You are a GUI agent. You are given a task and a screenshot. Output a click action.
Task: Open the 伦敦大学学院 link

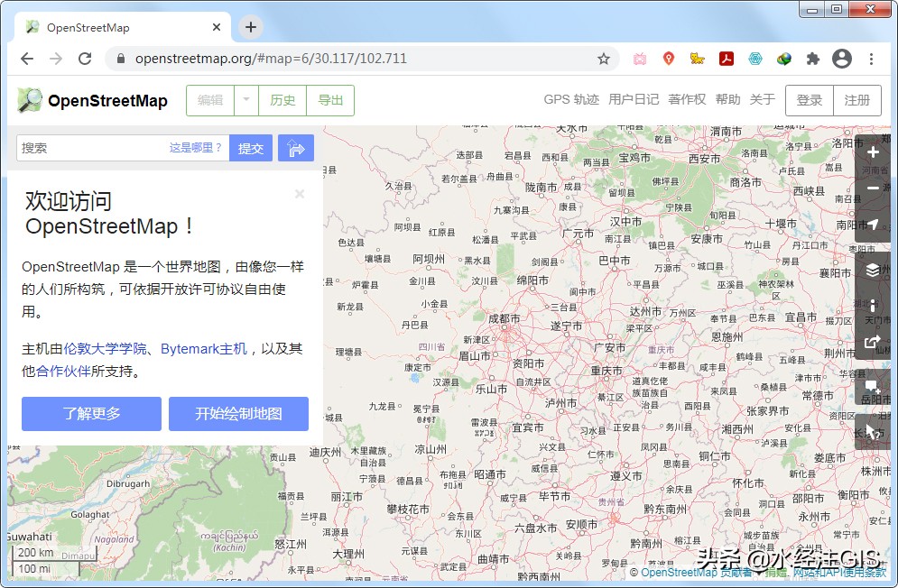[105, 349]
